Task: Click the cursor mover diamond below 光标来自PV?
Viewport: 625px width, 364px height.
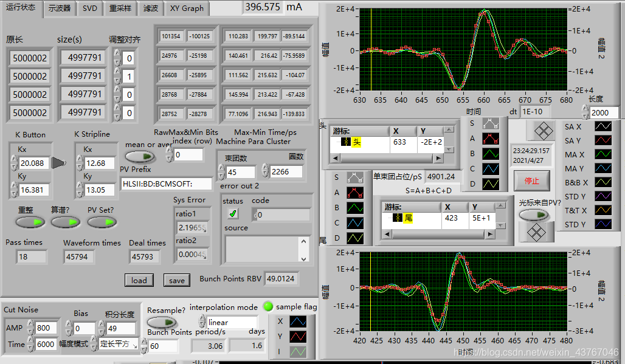Action: 536,232
